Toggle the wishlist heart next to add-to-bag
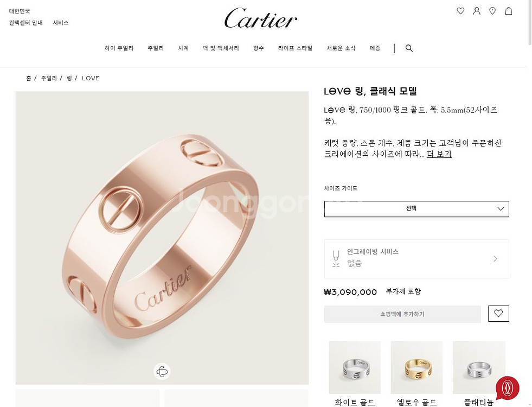The image size is (532, 407). tap(498, 314)
